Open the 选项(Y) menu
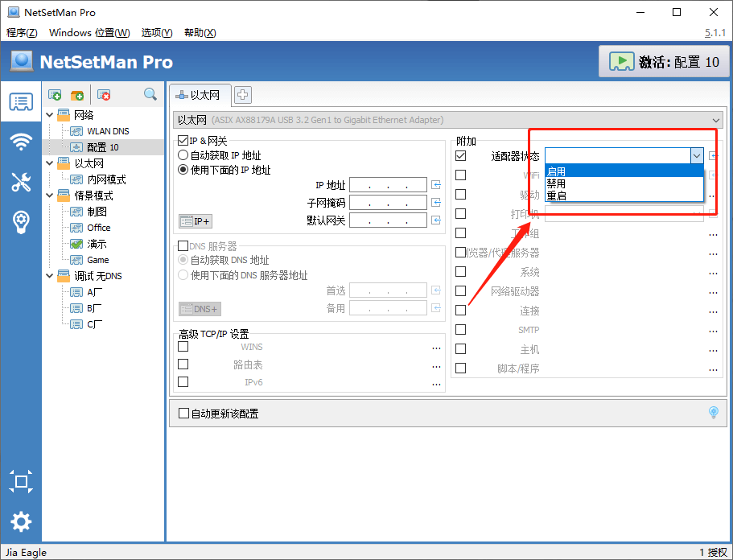733x560 pixels. (x=157, y=33)
